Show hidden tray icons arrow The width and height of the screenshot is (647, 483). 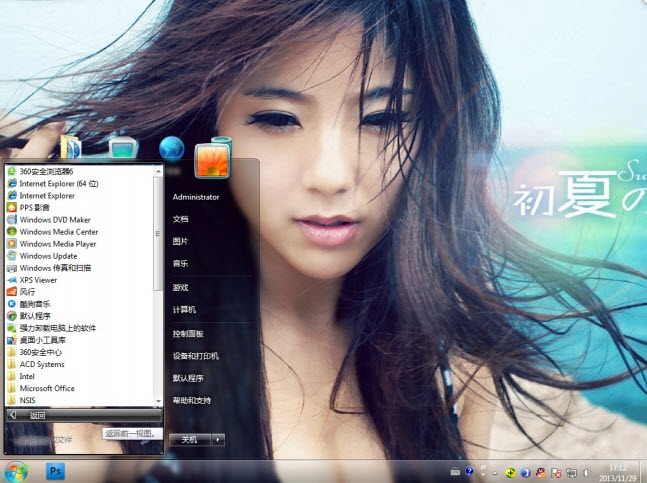[x=495, y=473]
